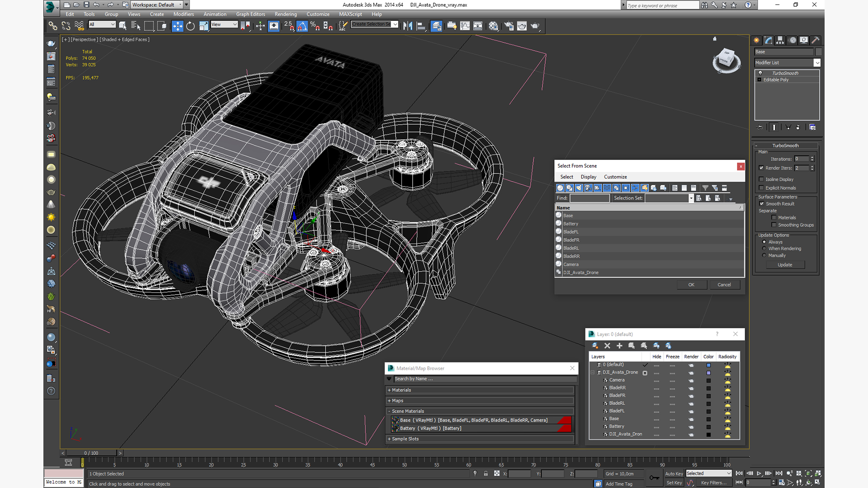Activate the Select and Scale tool
Image resolution: width=868 pixels, height=488 pixels.
(203, 26)
